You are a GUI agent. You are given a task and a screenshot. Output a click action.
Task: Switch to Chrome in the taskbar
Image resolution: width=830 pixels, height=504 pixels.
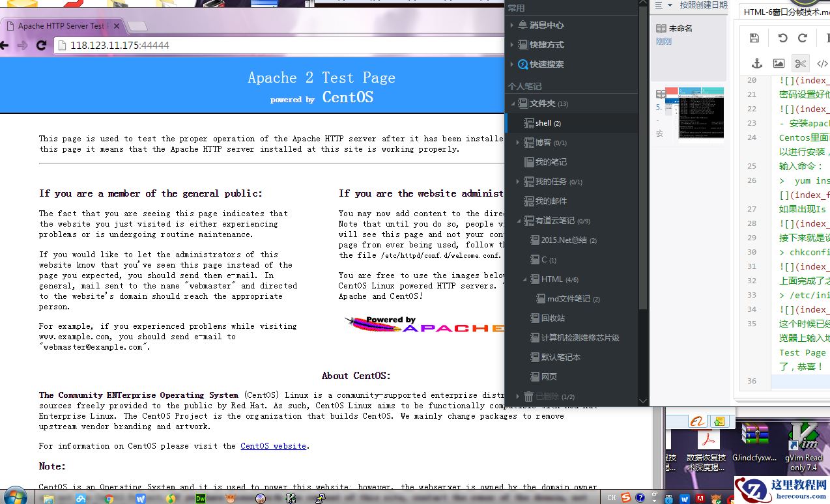(x=109, y=499)
